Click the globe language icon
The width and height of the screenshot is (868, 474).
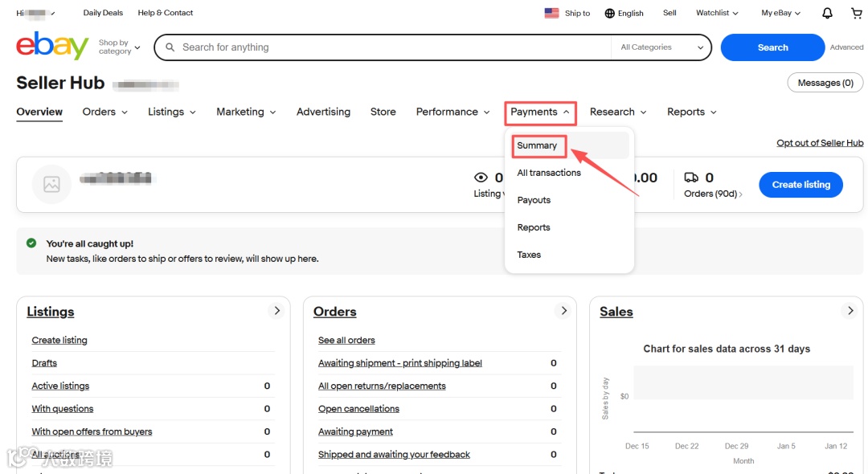pos(609,14)
